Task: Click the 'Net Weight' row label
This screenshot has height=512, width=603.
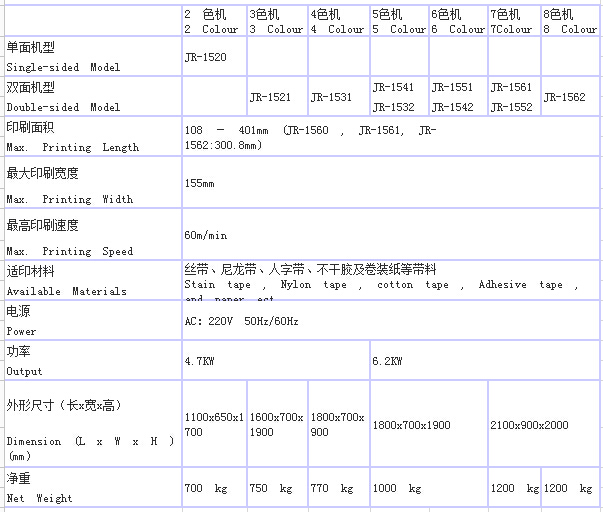Action: pos(39,499)
